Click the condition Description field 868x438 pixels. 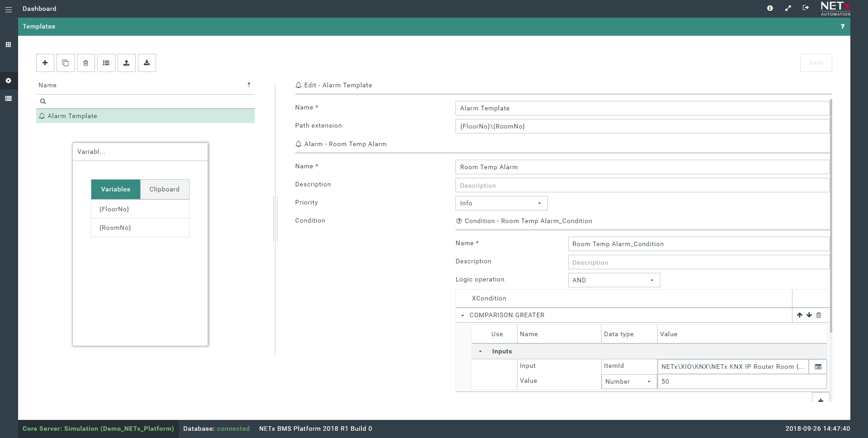(699, 262)
